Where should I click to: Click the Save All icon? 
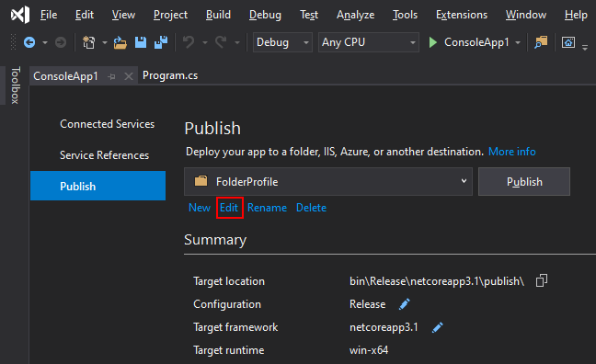161,42
